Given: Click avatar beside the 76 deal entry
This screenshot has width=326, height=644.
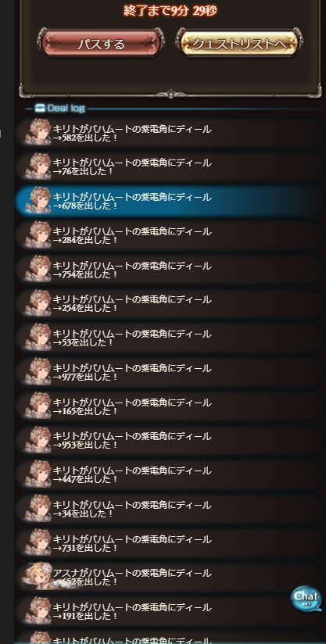Looking at the screenshot, I should point(38,166).
